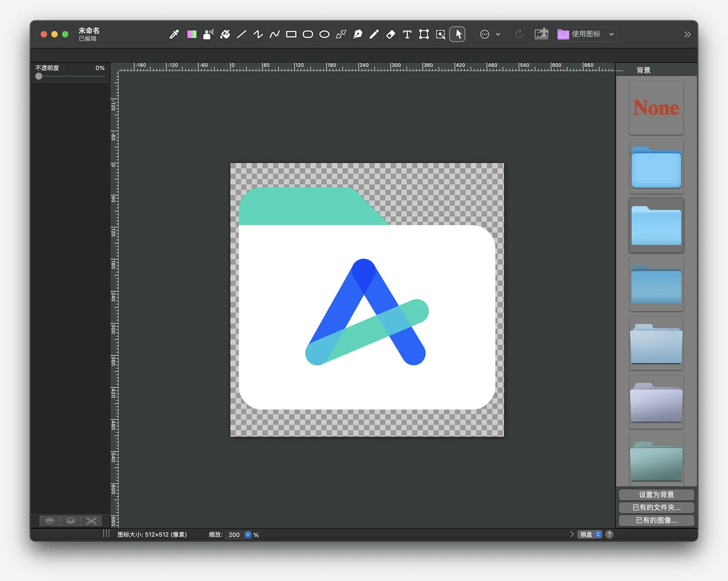Click the 已有的图像... button

(656, 520)
